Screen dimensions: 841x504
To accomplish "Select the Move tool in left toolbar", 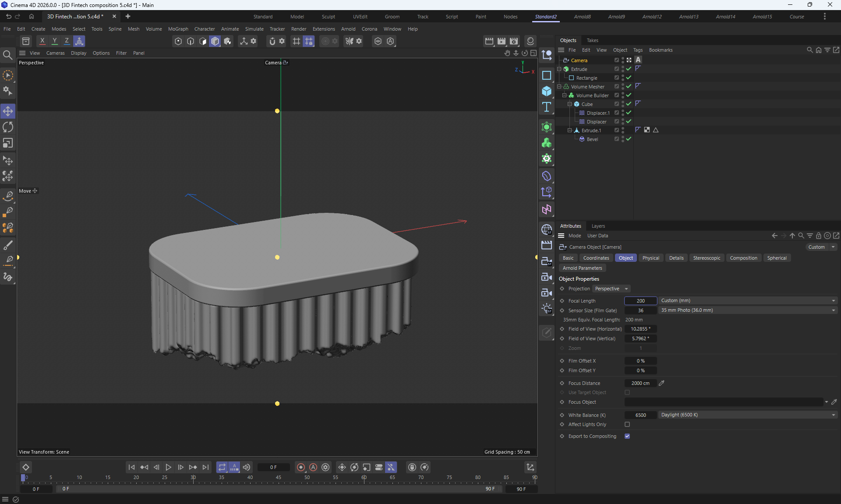I will tap(8, 111).
